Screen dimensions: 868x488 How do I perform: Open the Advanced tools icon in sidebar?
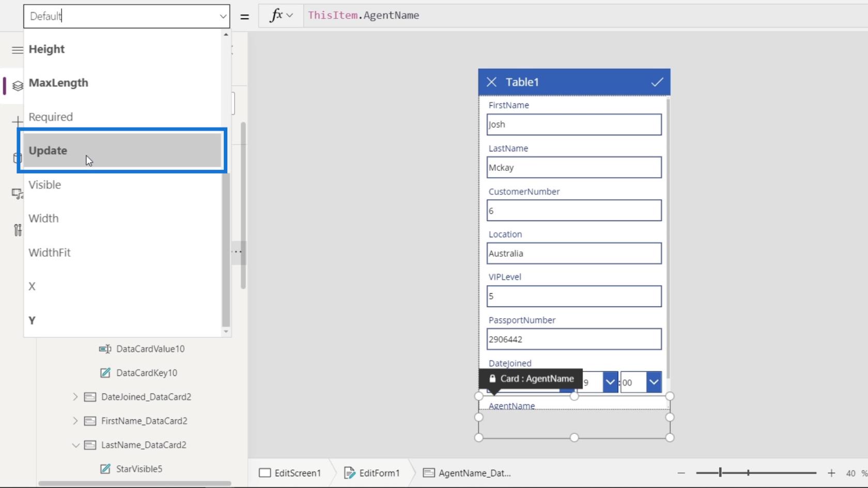[x=18, y=230]
